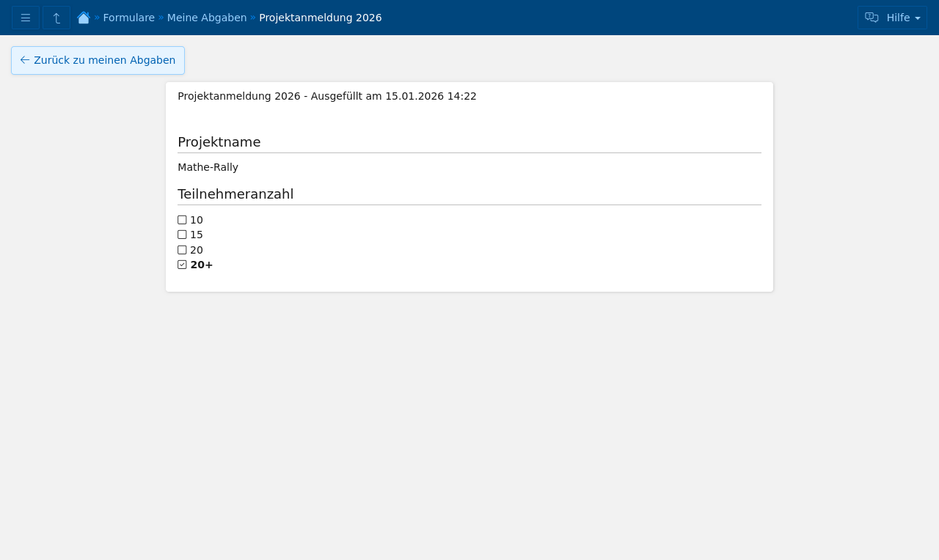
Task: Click the up arrow navigation icon
Action: tap(56, 18)
